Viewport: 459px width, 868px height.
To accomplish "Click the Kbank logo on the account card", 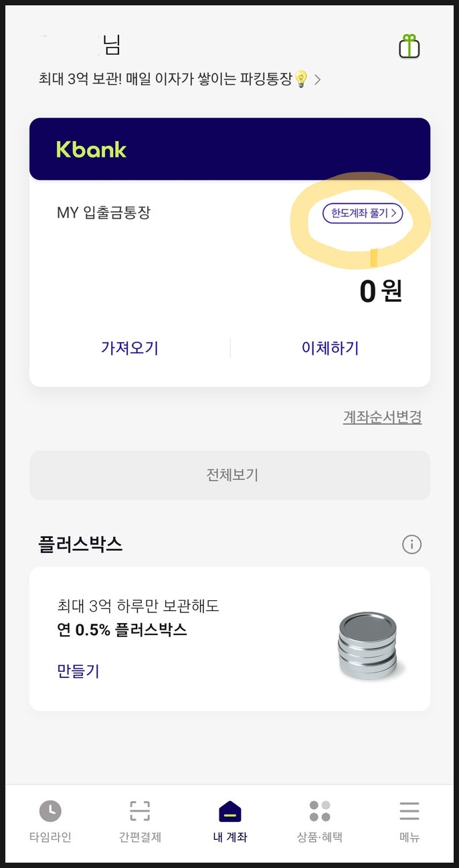I will (x=91, y=151).
